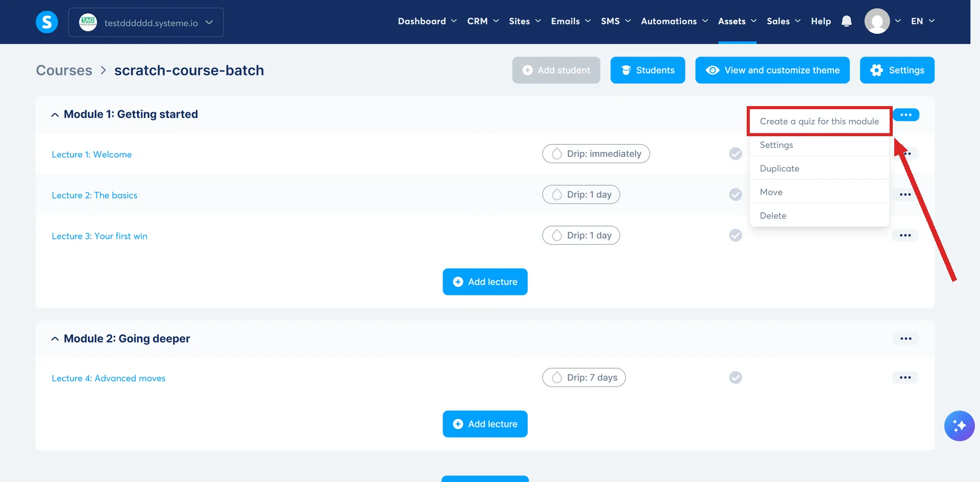
Task: Click the Add student button
Action: click(x=556, y=70)
